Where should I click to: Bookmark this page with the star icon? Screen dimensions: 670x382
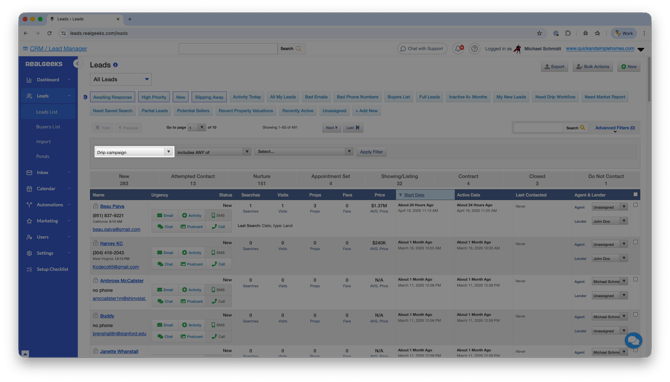point(539,33)
